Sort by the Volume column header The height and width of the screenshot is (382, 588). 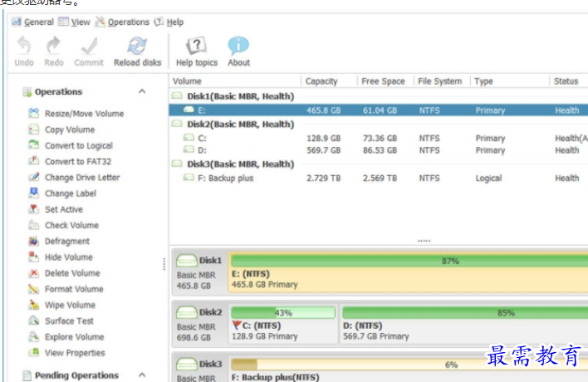click(235, 81)
